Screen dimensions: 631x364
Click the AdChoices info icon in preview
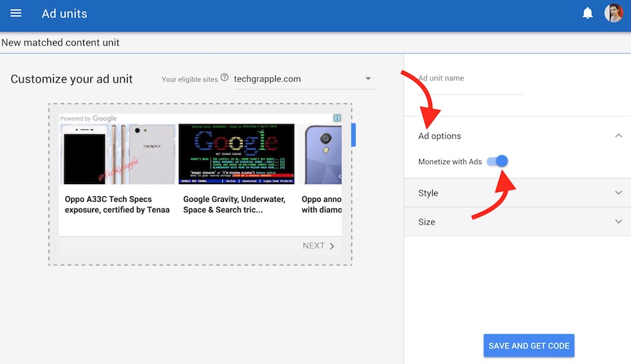337,118
